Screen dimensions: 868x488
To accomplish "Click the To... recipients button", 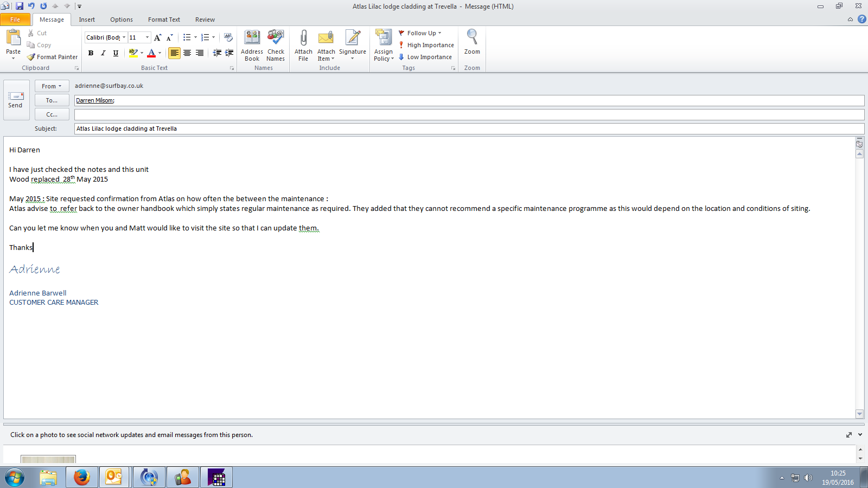I will click(x=52, y=100).
